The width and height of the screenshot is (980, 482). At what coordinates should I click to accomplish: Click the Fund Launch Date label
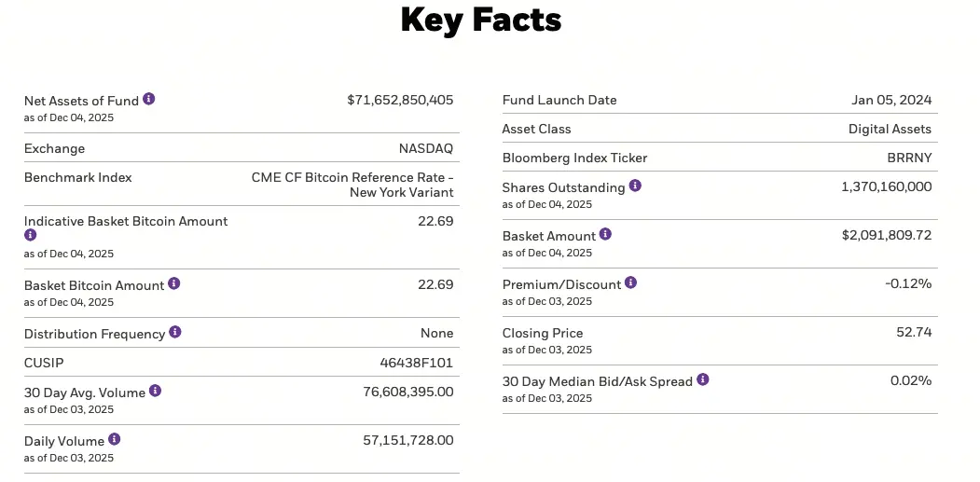[559, 100]
